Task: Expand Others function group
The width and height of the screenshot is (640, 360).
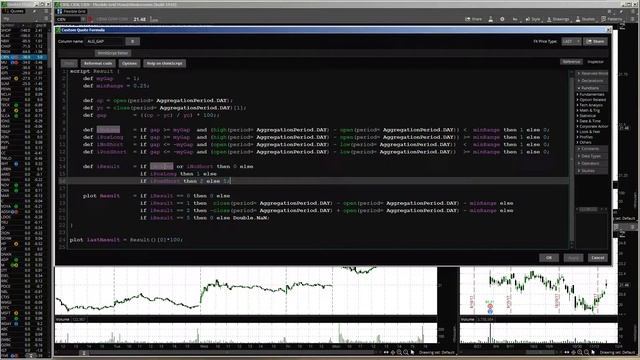Action: (584, 142)
